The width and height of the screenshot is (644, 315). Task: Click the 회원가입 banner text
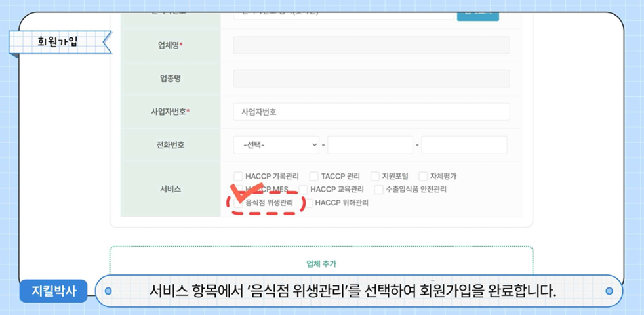click(x=57, y=42)
